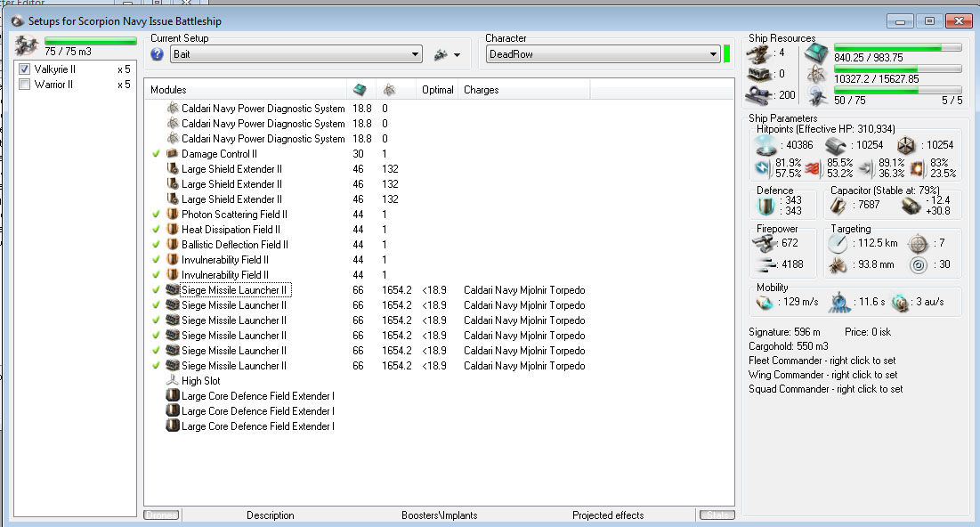Image resolution: width=980 pixels, height=527 pixels.
Task: Select the empty High Slot row
Action: coord(440,381)
